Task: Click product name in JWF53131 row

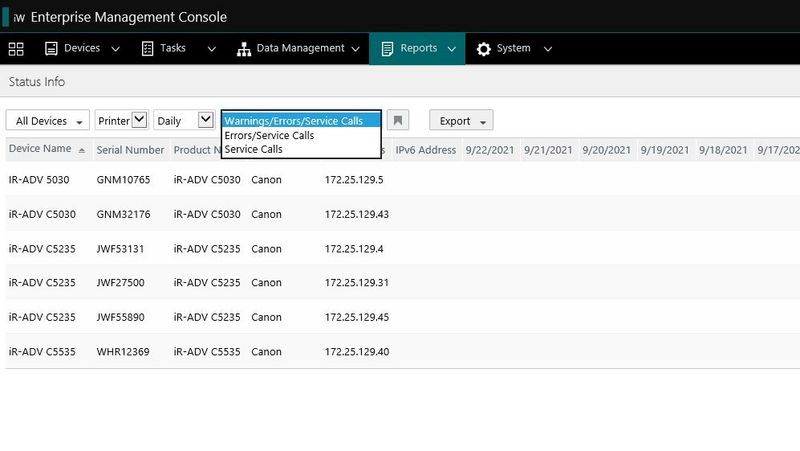Action: (207, 249)
